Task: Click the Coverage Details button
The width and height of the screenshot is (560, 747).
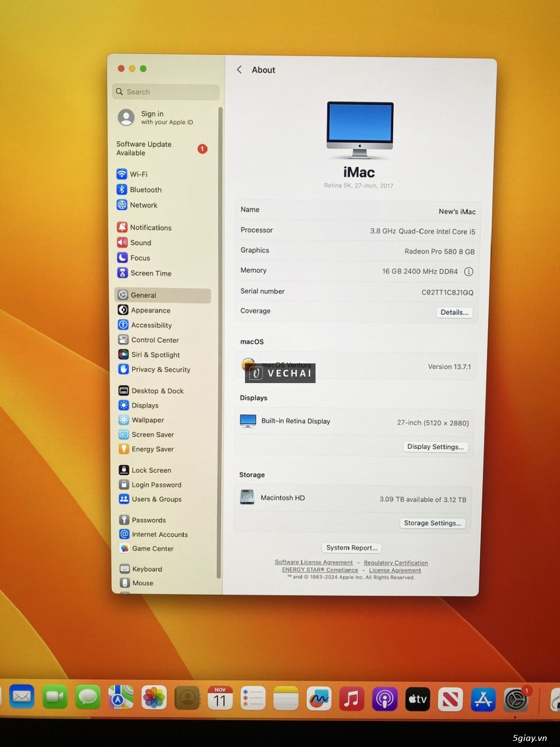Action: (454, 312)
